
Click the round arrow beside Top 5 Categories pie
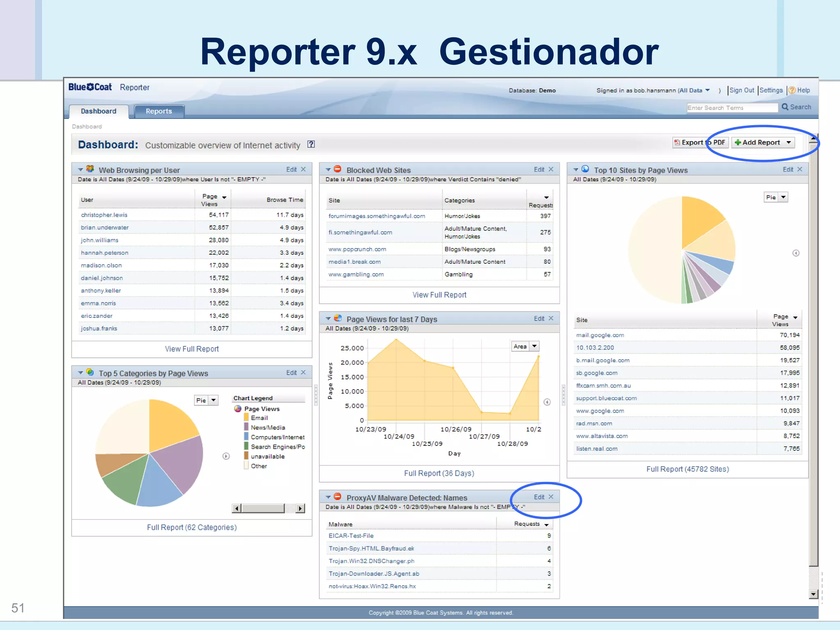tap(226, 456)
